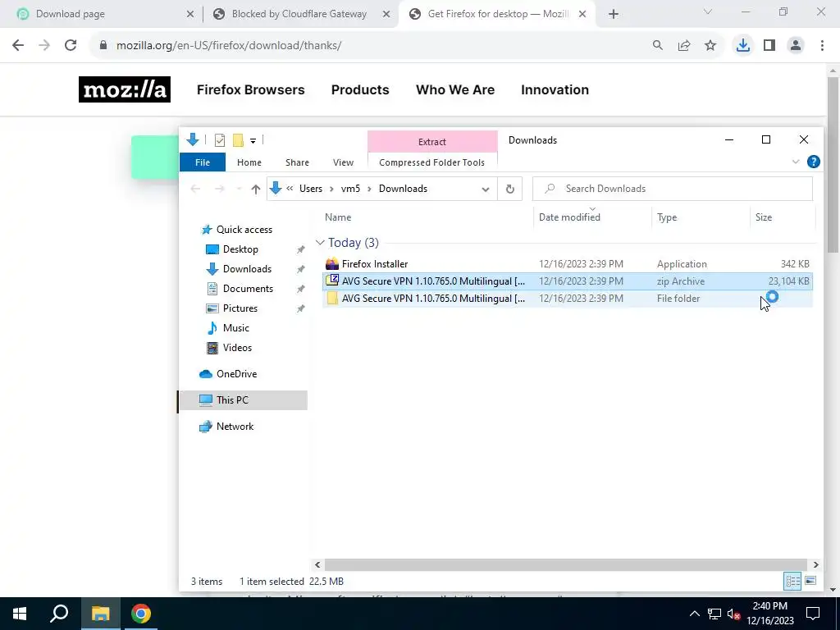This screenshot has width=840, height=630.
Task: Click Explorer horizontal scrollbar
Action: click(x=566, y=564)
